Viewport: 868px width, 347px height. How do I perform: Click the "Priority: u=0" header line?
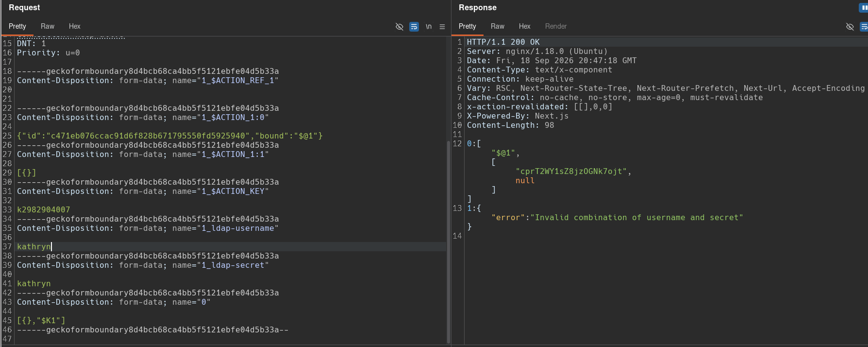pos(49,53)
